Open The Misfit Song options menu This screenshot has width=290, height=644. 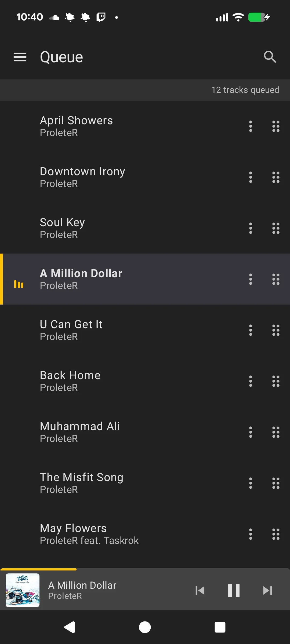point(251,483)
